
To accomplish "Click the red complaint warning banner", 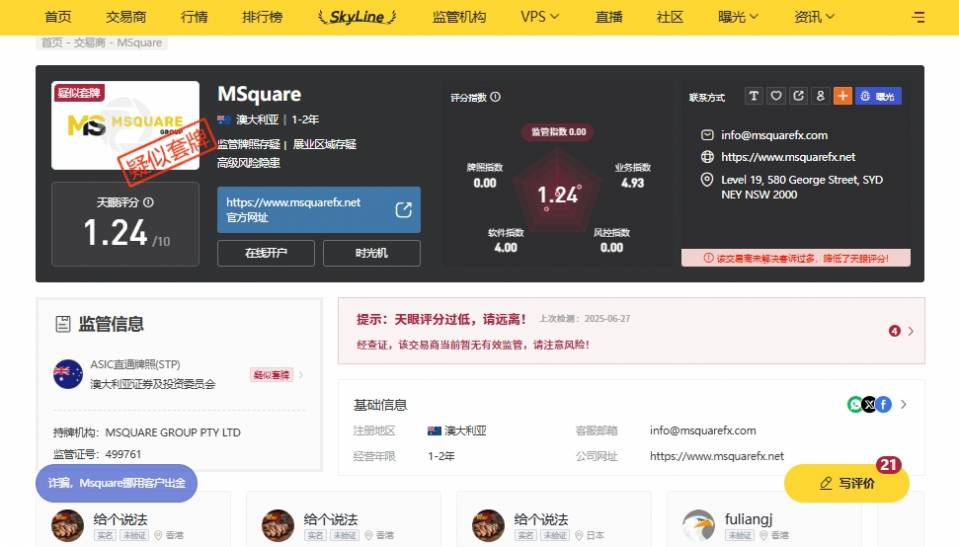I will [x=796, y=258].
